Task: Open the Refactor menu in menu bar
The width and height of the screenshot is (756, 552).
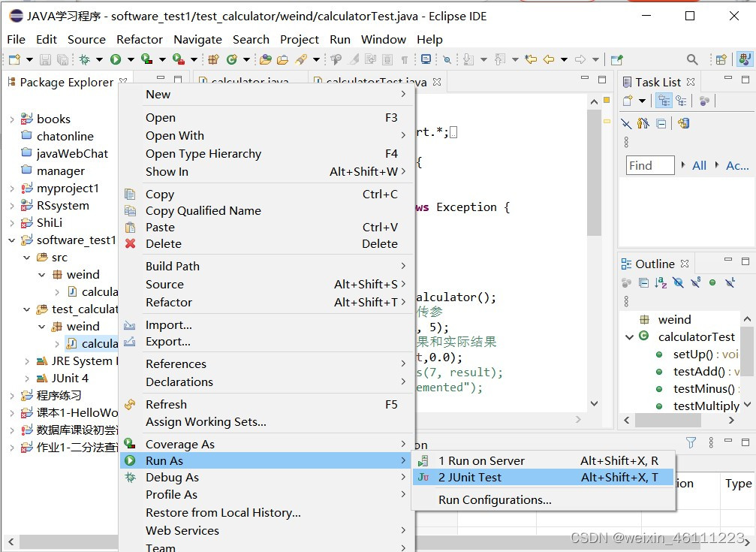Action: point(140,40)
